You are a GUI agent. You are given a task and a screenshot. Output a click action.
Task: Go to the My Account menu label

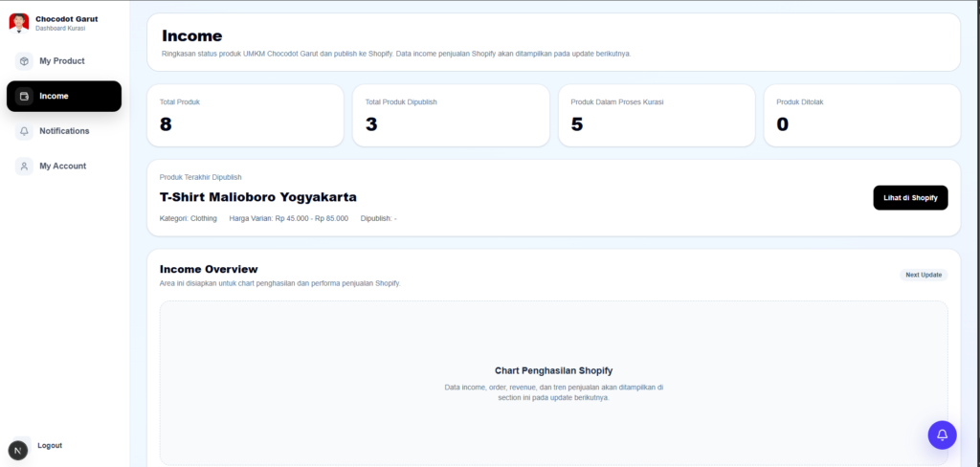62,167
